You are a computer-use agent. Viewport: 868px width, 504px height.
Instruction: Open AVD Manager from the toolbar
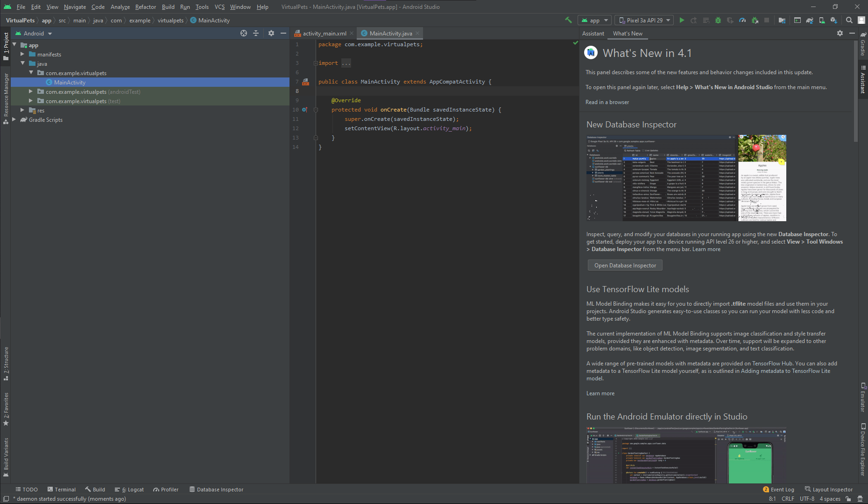(x=822, y=20)
